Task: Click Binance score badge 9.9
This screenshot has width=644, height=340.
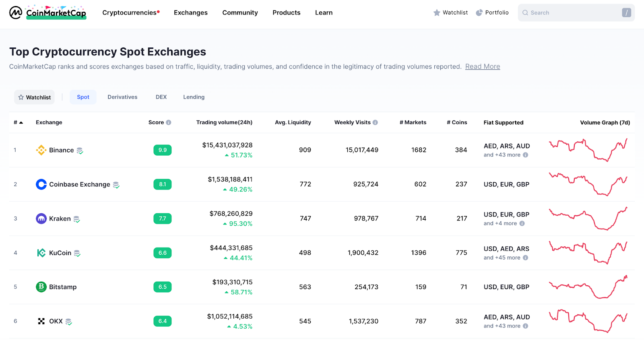Action: [x=163, y=150]
